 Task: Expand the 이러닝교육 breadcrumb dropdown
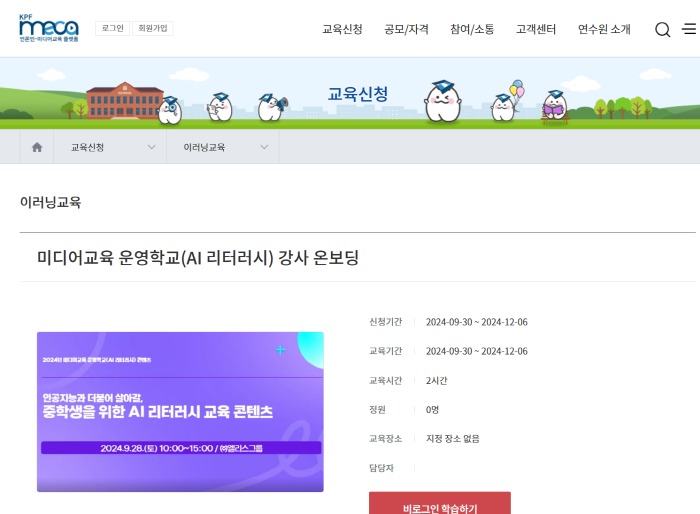[x=225, y=147]
